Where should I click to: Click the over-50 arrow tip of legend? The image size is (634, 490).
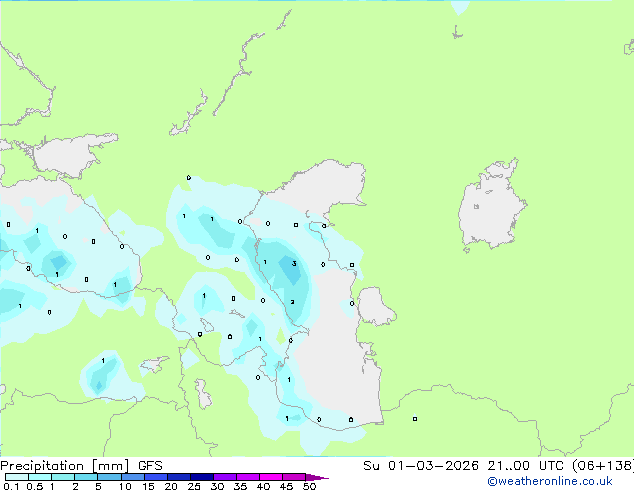[317, 477]
